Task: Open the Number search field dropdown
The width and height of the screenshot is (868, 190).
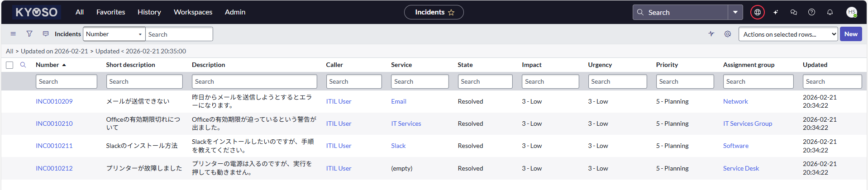Action: point(114,34)
